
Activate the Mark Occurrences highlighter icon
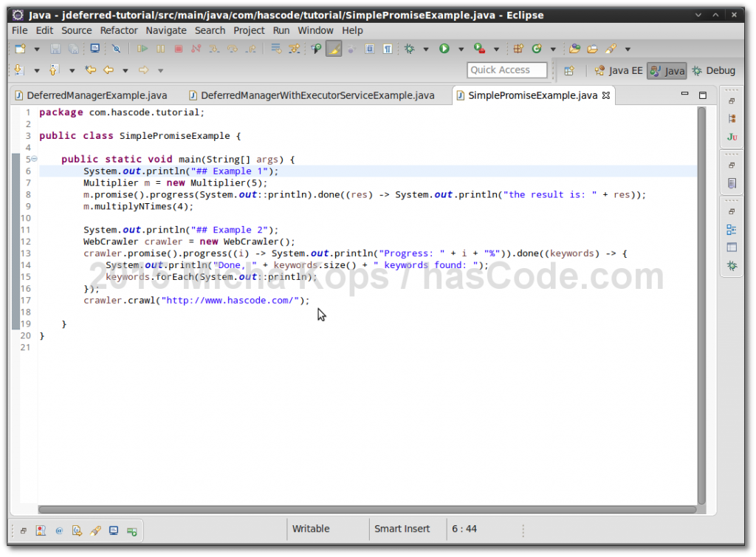tap(333, 48)
